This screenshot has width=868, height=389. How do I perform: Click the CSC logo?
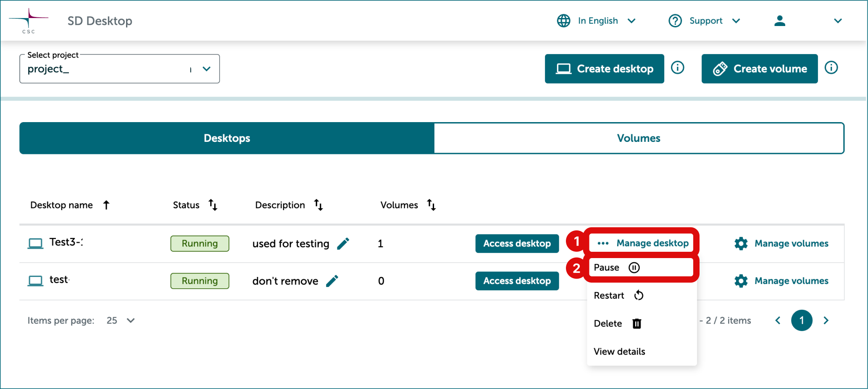tap(29, 21)
